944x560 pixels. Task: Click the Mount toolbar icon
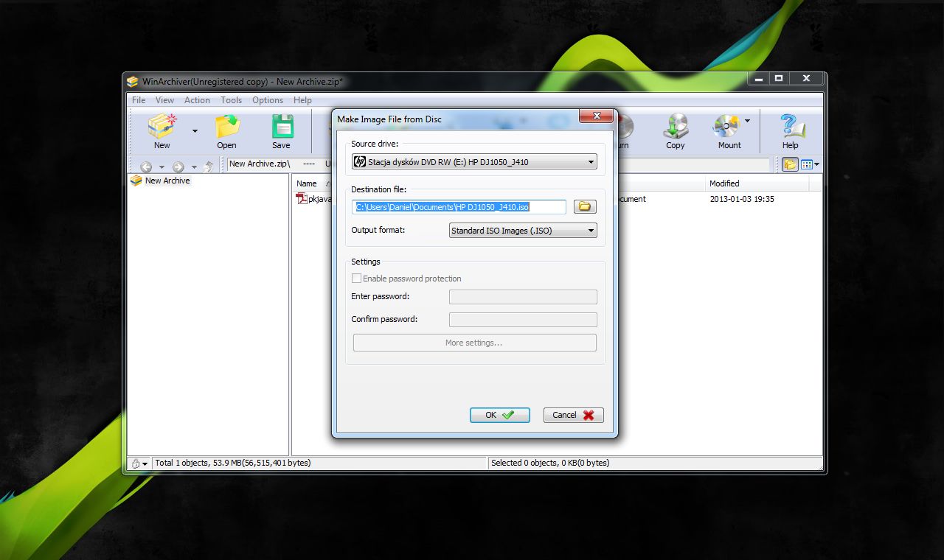point(726,127)
